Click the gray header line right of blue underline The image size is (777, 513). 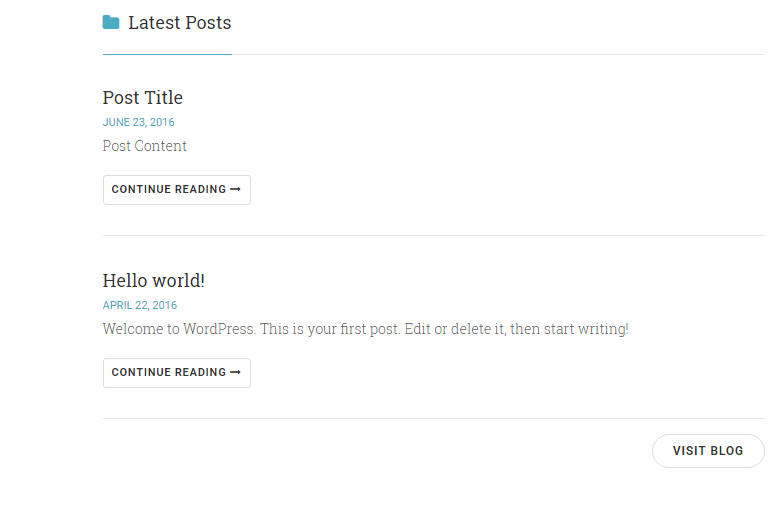(499, 55)
